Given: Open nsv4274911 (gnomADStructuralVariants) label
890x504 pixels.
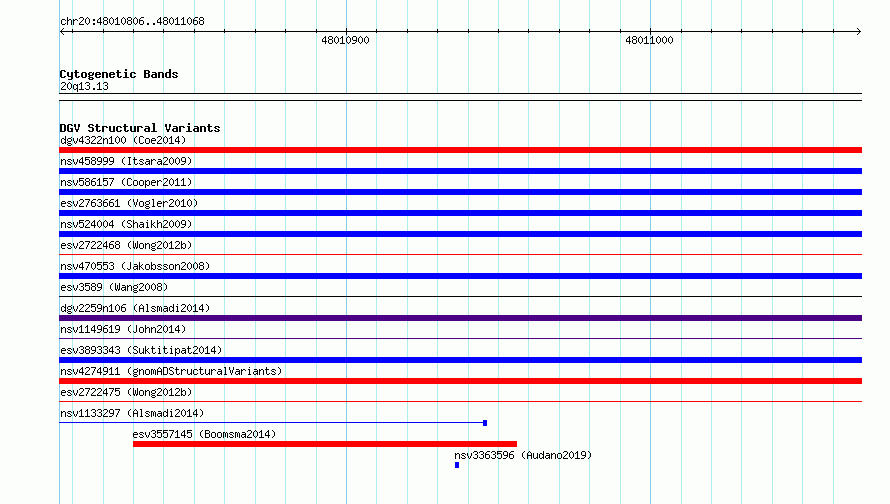Looking at the screenshot, I should (x=171, y=371).
